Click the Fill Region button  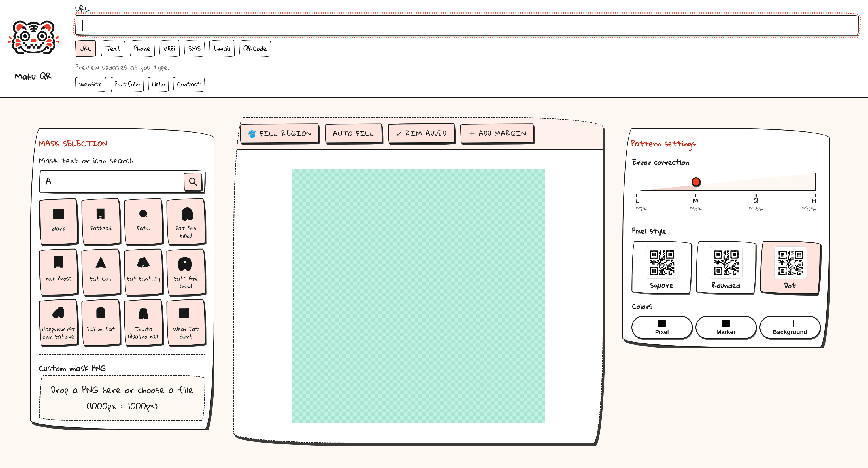click(x=279, y=133)
